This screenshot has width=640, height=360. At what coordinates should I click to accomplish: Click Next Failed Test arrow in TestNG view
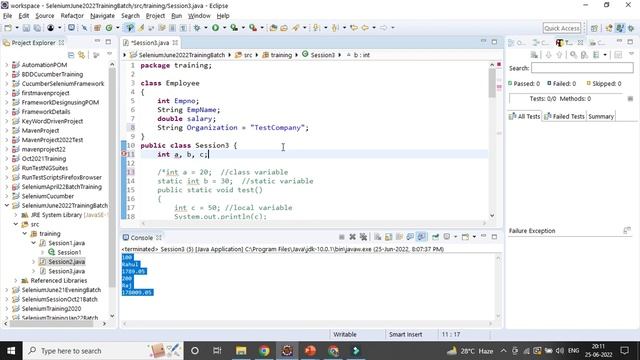(549, 55)
